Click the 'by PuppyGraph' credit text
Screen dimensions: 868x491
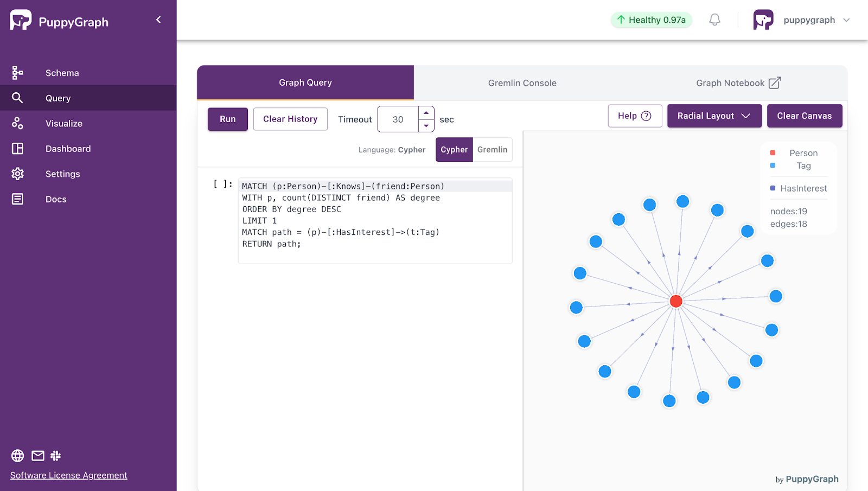point(807,479)
